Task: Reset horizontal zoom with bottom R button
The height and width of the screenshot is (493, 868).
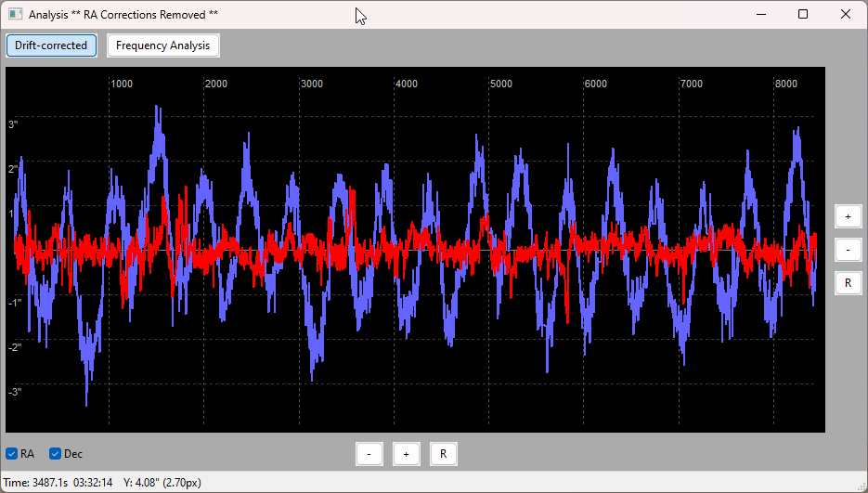Action: pyautogui.click(x=444, y=454)
